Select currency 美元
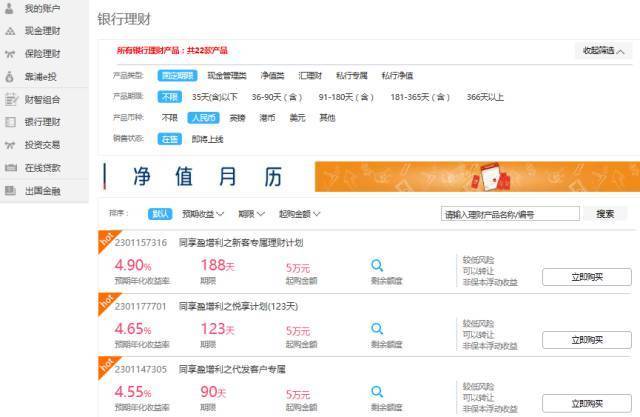Screen dimensions: 640x417 (x=297, y=118)
